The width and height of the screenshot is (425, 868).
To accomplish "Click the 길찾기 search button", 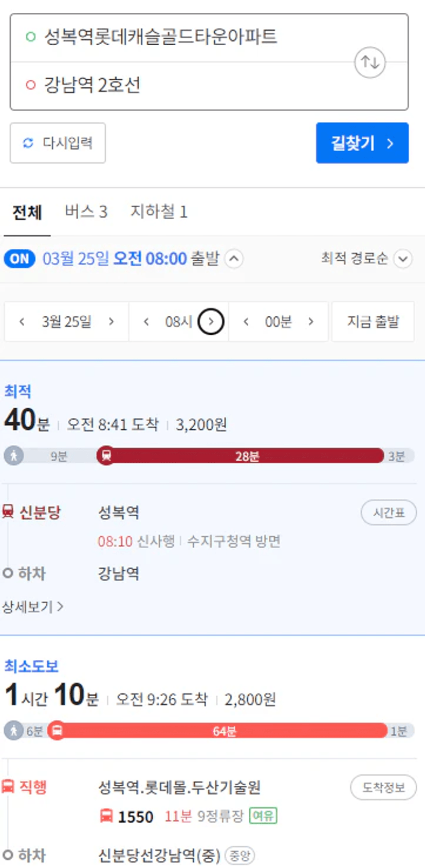I will pos(362,143).
